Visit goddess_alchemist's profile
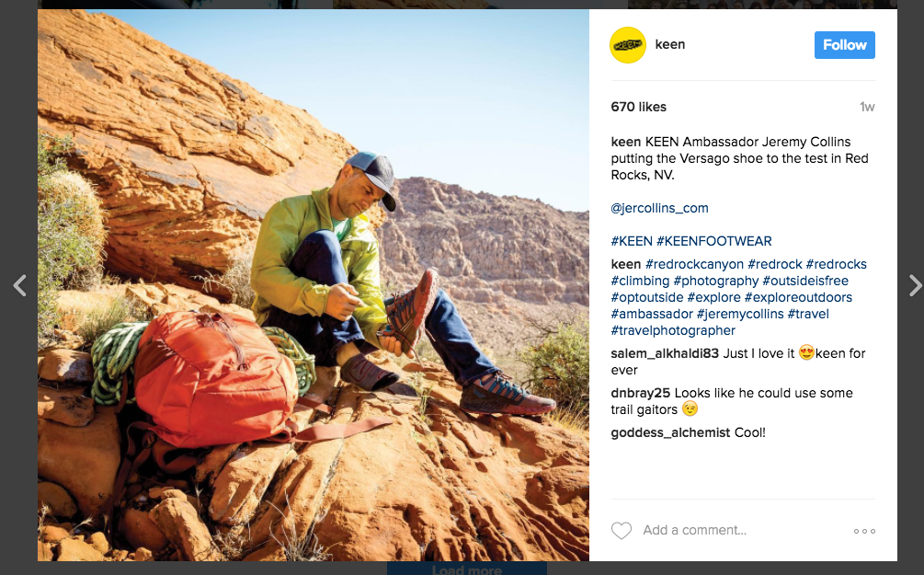The image size is (924, 575). pyautogui.click(x=670, y=432)
